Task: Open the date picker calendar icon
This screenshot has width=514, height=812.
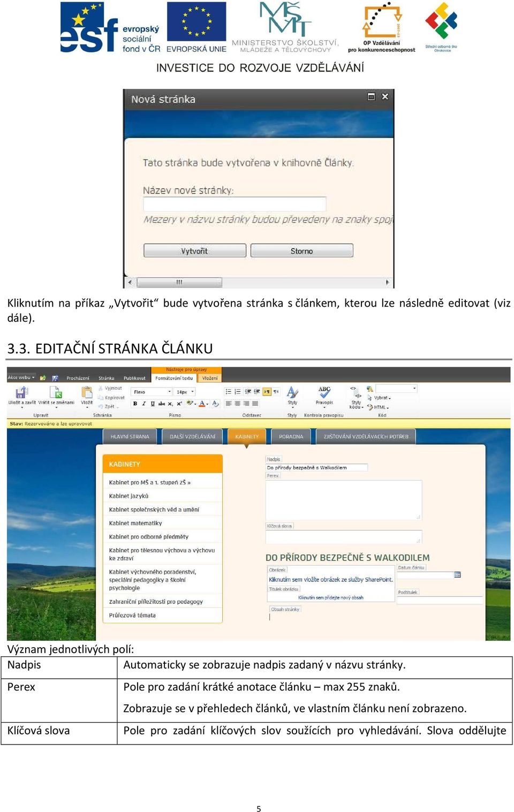Action: 457,575
